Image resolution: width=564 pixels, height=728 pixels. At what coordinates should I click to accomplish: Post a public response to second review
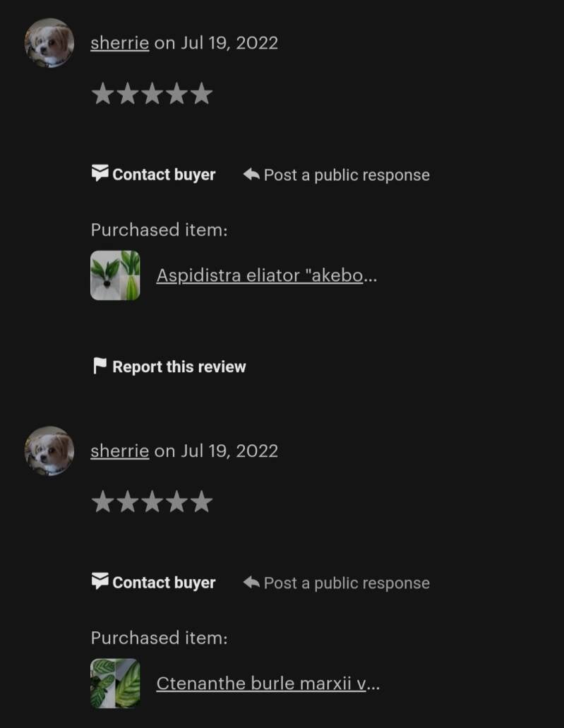pyautogui.click(x=347, y=583)
